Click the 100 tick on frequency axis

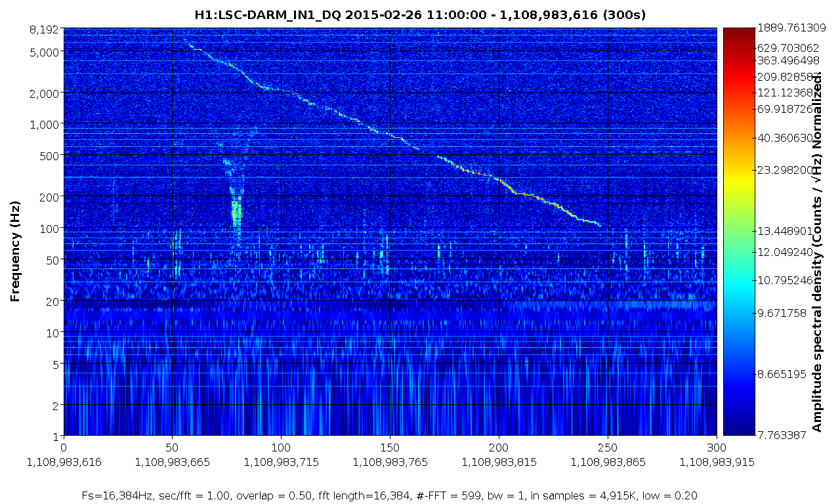tap(51, 228)
